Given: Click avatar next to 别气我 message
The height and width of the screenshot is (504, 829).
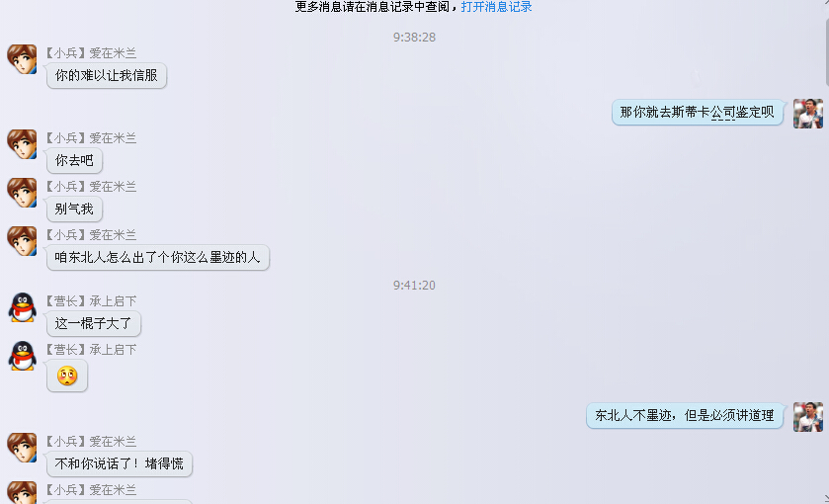Looking at the screenshot, I should (22, 193).
